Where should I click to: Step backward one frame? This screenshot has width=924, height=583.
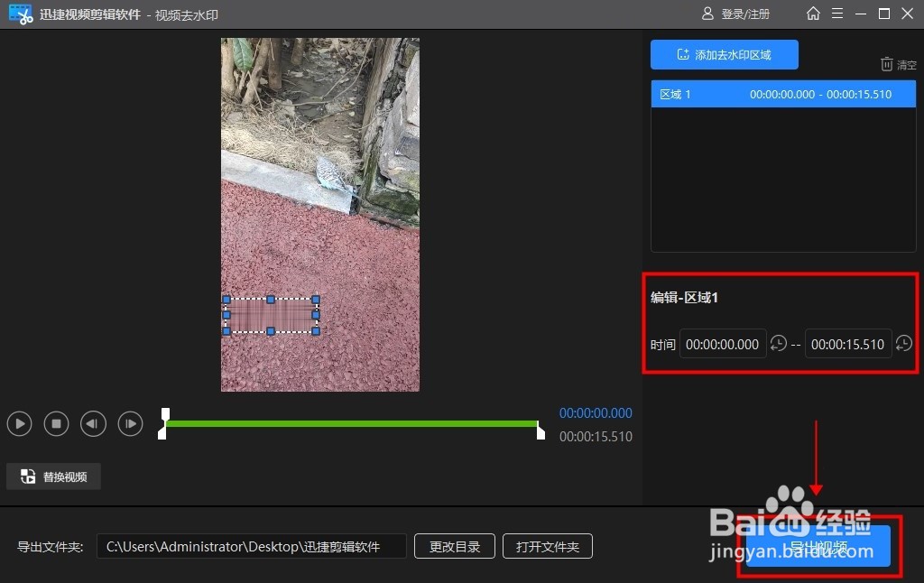tap(93, 423)
